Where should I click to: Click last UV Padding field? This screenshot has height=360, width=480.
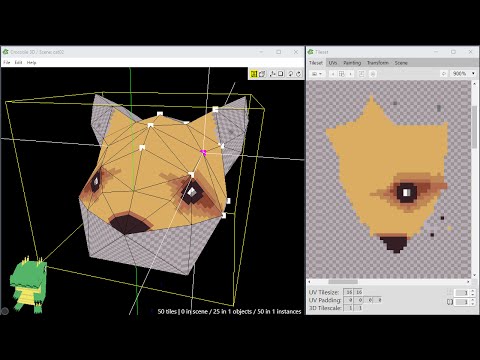tap(378, 300)
